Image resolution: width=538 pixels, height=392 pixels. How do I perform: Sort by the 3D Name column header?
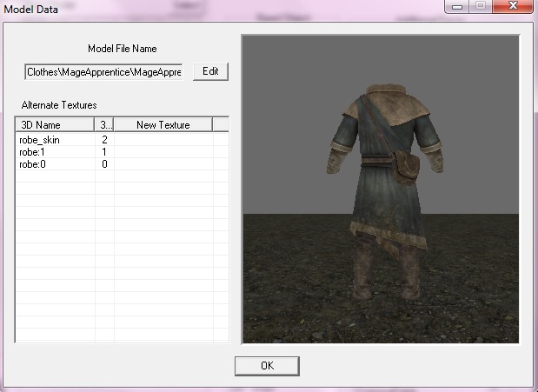click(x=55, y=124)
